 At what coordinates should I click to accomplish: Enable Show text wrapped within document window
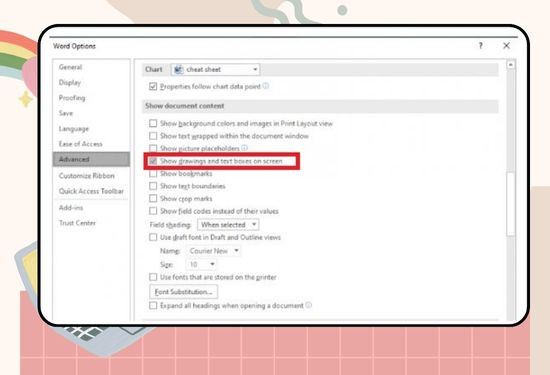153,136
